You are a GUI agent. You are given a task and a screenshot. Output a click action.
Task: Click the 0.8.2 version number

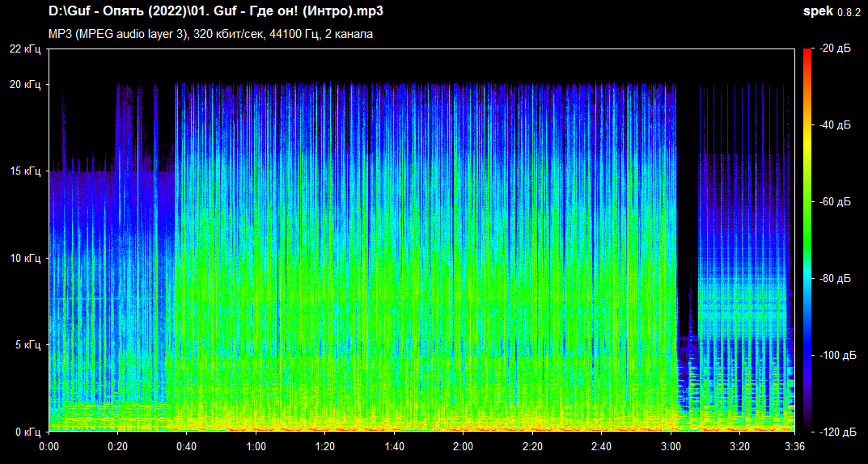(x=849, y=12)
